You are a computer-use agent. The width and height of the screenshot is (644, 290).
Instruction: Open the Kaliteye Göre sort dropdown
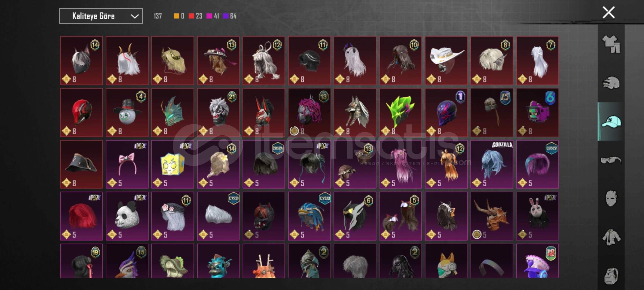(x=101, y=16)
